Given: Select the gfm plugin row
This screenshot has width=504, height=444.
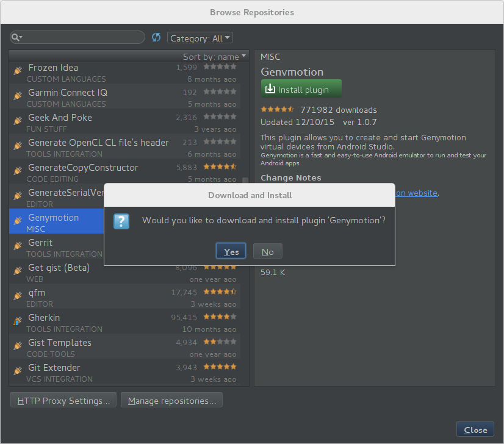Looking at the screenshot, I should coord(124,298).
